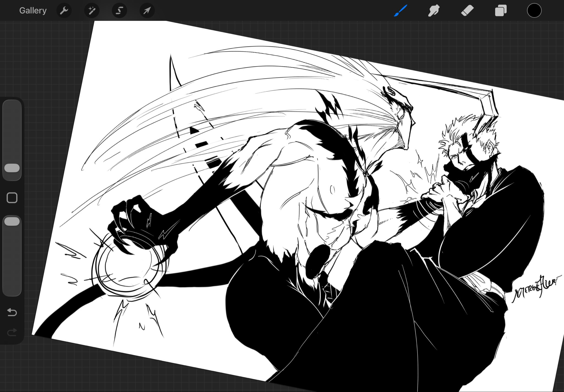Open the Layers panel

(501, 11)
